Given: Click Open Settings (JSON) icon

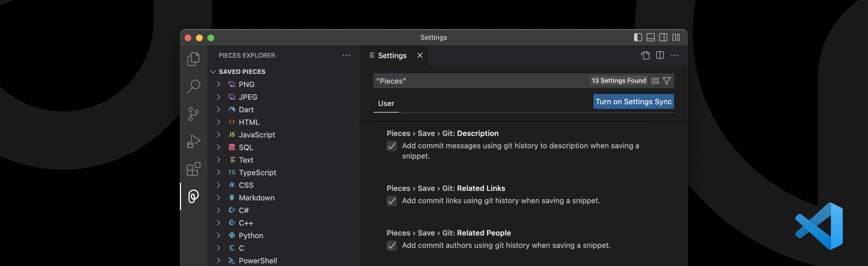Looking at the screenshot, I should click(x=645, y=56).
